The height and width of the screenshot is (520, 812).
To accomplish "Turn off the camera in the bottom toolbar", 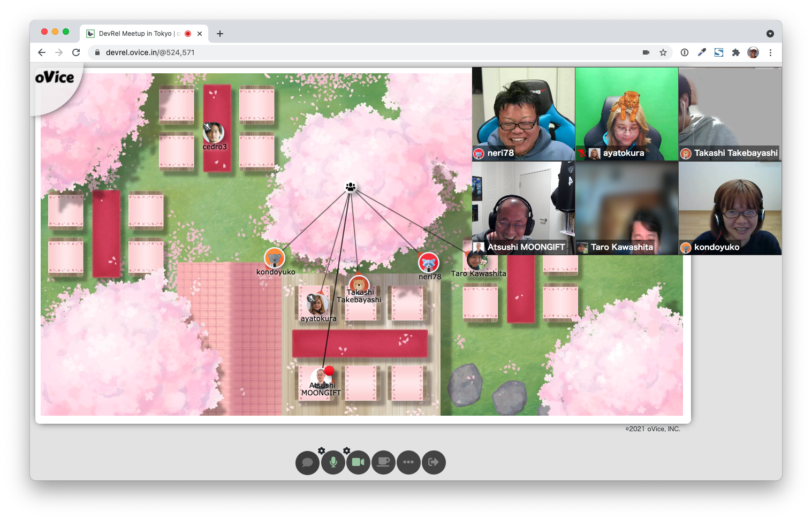I will pos(358,462).
